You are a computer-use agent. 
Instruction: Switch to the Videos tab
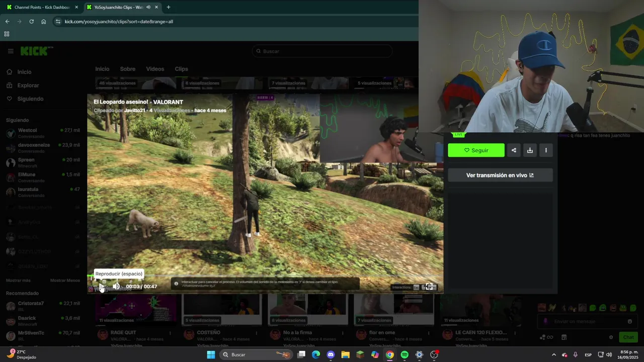point(155,69)
